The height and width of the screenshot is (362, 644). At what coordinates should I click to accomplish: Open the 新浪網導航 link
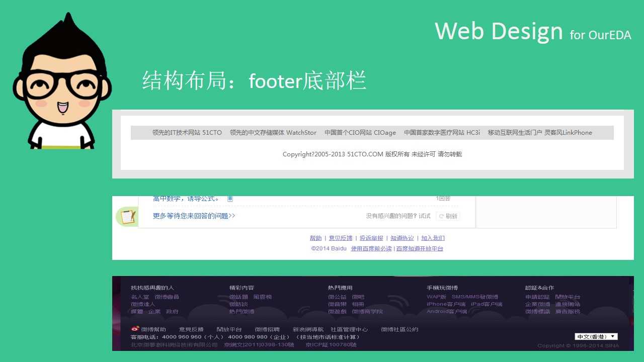[308, 329]
